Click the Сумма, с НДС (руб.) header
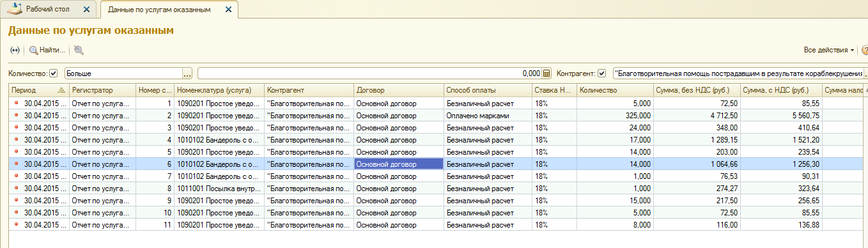The width and height of the screenshot is (868, 248). pyautogui.click(x=781, y=90)
